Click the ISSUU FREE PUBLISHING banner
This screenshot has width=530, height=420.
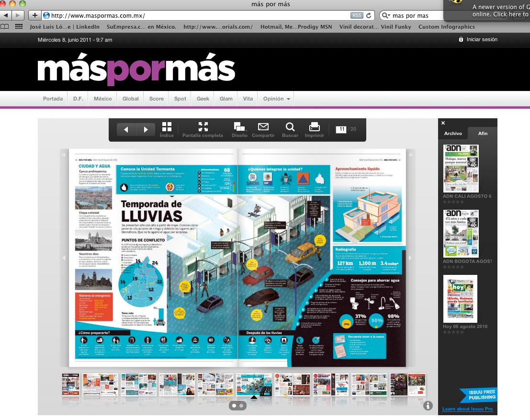479,395
